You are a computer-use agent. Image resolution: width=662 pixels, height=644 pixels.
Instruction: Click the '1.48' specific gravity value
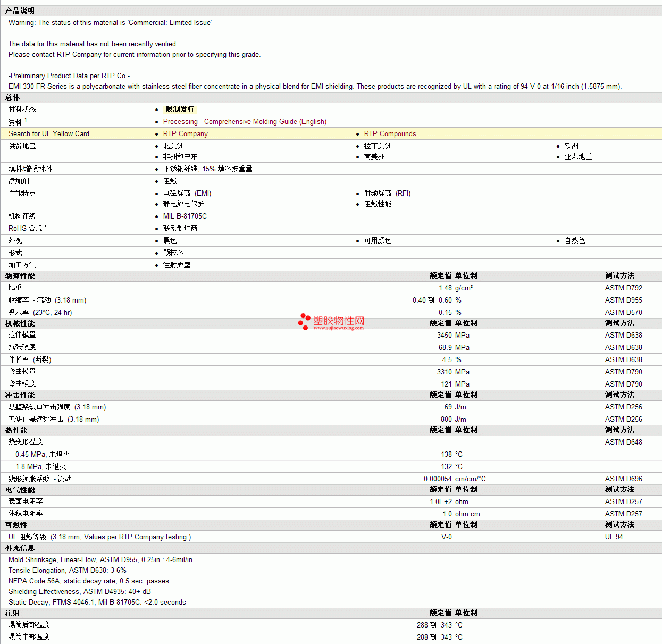pyautogui.click(x=445, y=288)
